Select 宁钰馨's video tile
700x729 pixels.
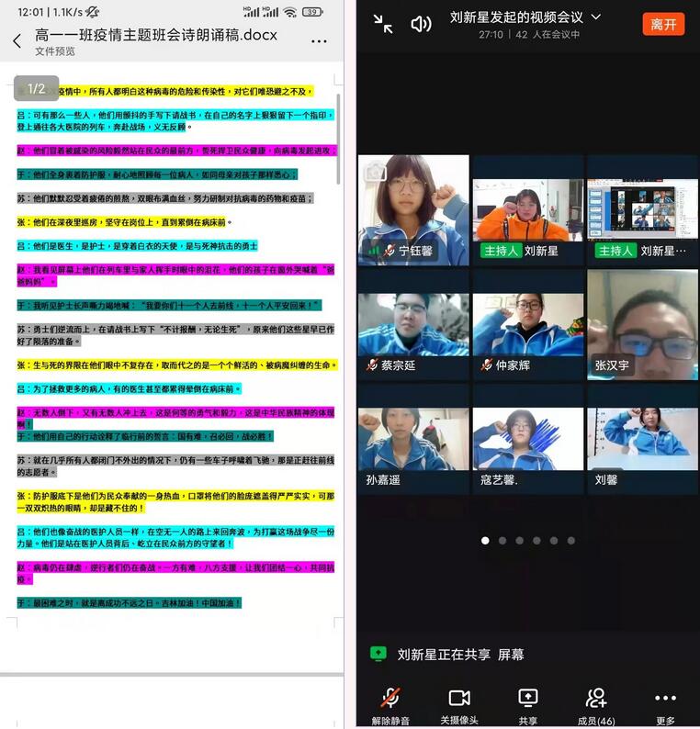(x=413, y=207)
